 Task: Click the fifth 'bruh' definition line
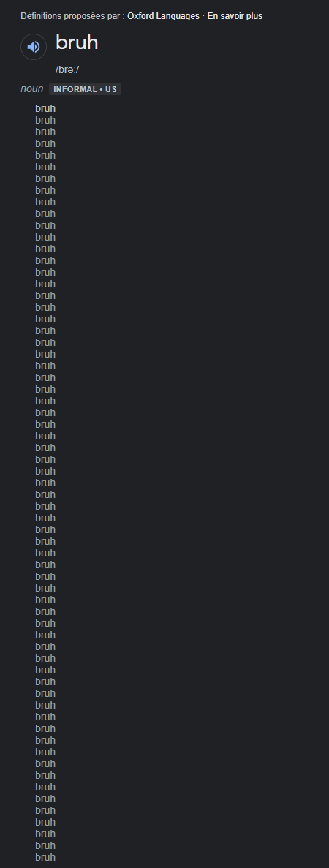pyautogui.click(x=45, y=155)
